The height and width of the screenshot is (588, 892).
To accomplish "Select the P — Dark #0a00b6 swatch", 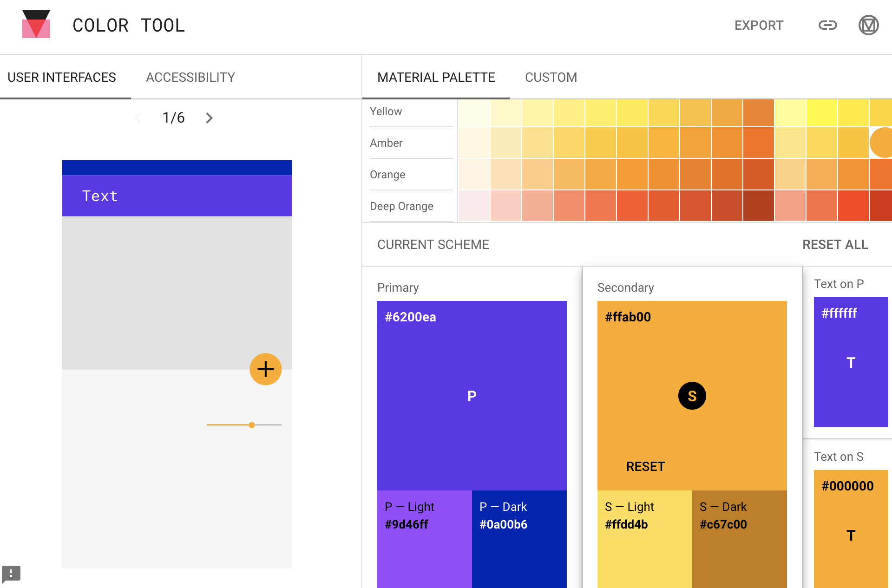I will [519, 539].
